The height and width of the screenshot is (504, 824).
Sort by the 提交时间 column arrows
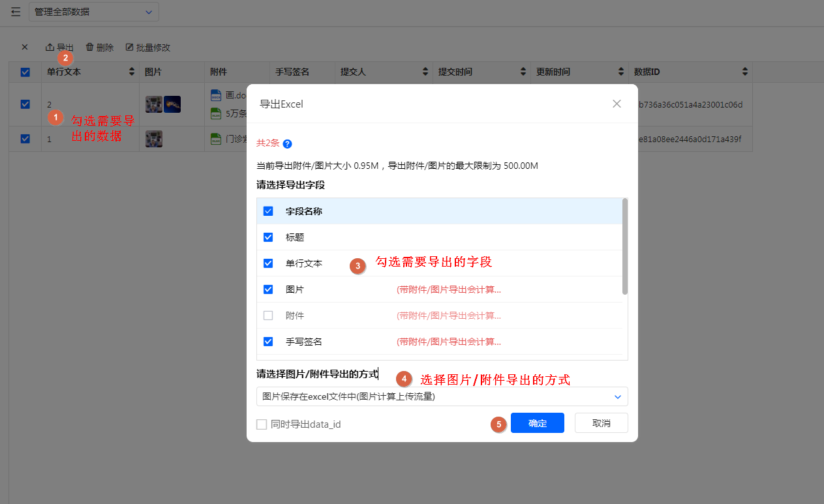click(523, 72)
